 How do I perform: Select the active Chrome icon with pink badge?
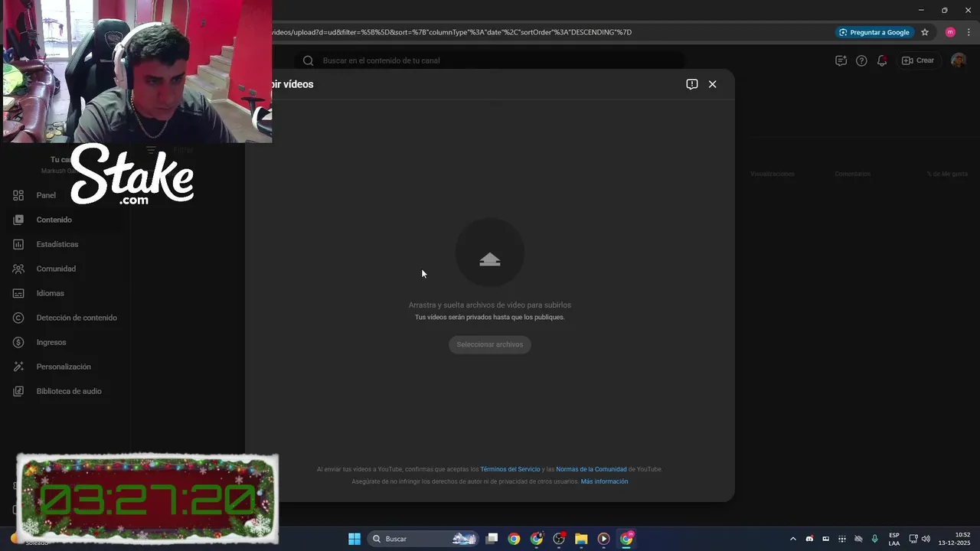[x=626, y=539]
